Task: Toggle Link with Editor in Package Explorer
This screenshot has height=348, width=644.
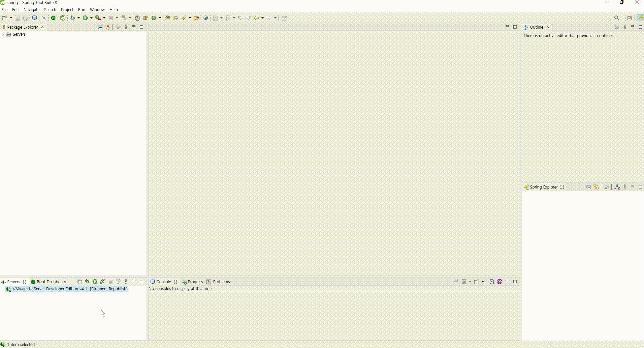Action: tap(108, 27)
